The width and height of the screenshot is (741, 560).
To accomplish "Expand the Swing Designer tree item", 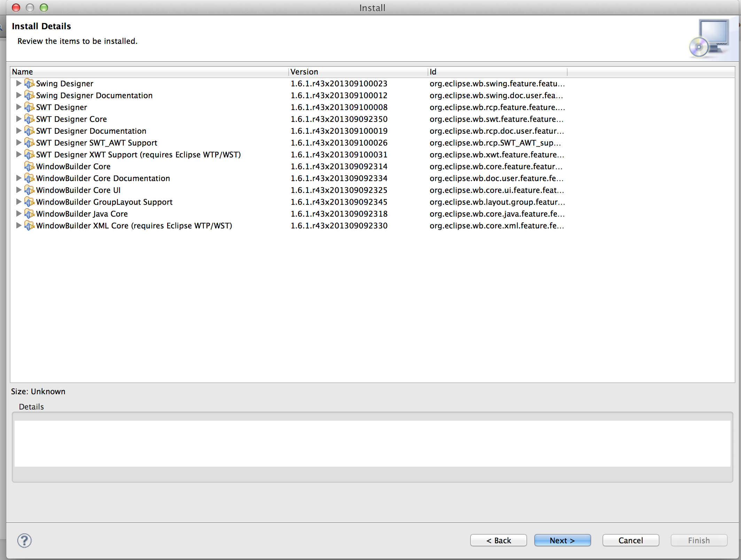I will (18, 84).
